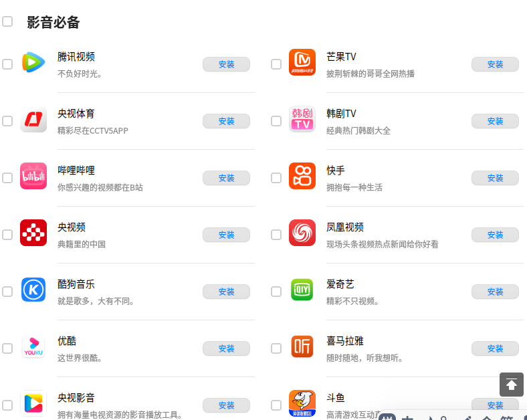Install 央视影音 with 安装 button
527x420 pixels.
[x=226, y=405]
